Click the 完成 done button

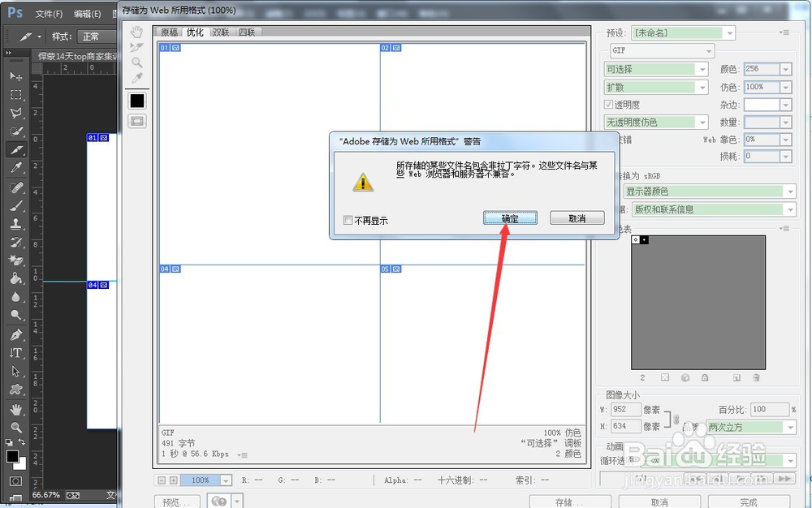(749, 502)
